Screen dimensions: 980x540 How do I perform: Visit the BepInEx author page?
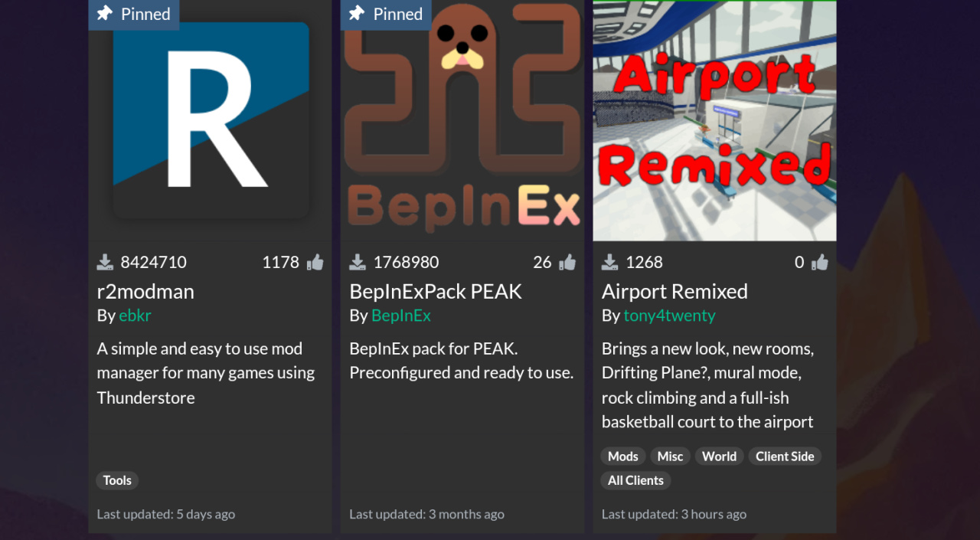(x=401, y=315)
